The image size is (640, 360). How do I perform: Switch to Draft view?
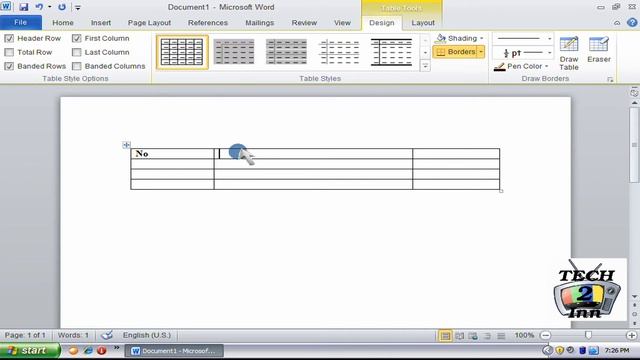coord(501,336)
